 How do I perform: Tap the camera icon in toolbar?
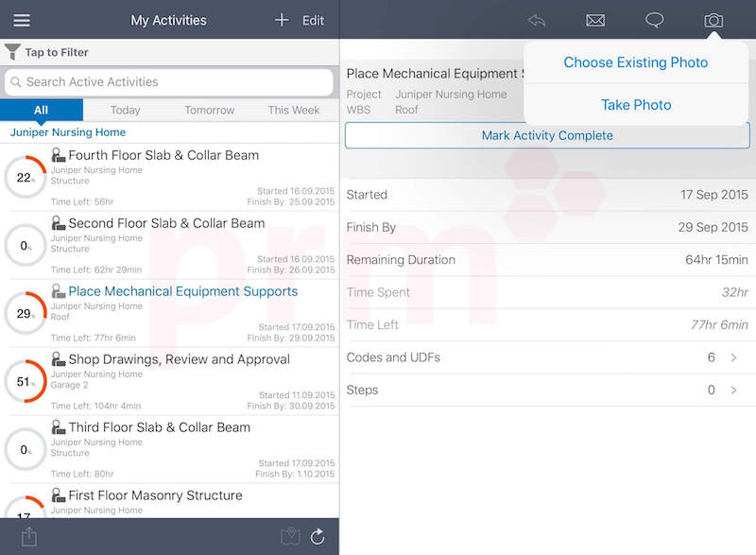point(713,21)
